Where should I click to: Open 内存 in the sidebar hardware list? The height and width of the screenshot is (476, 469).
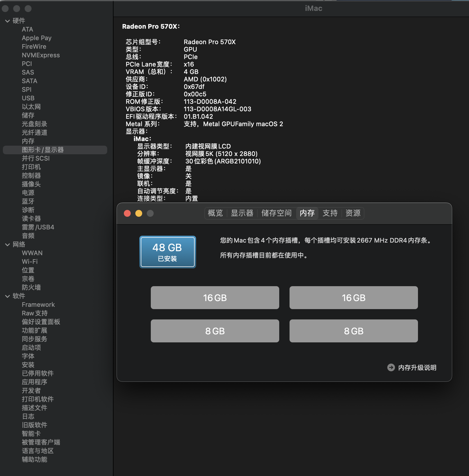point(28,141)
